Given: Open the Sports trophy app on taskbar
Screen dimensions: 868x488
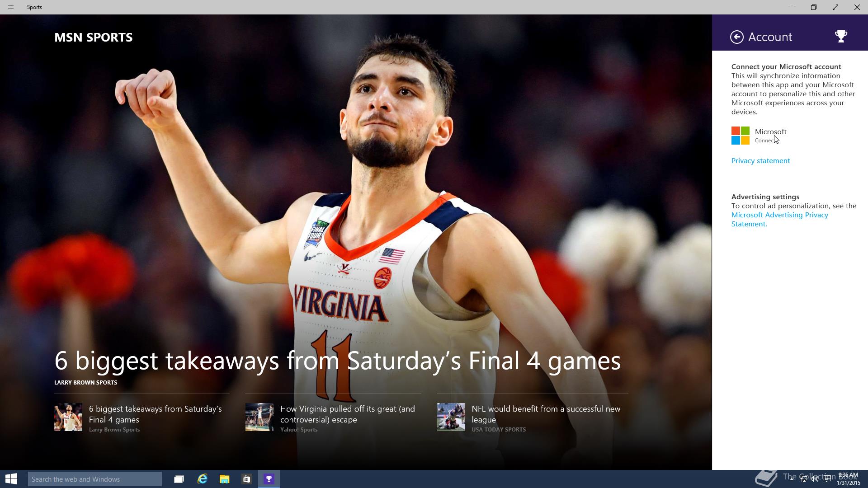Looking at the screenshot, I should point(269,479).
